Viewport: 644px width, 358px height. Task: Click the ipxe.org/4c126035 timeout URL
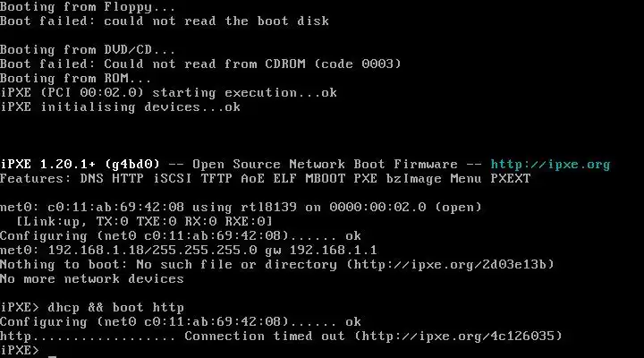[x=458, y=337]
